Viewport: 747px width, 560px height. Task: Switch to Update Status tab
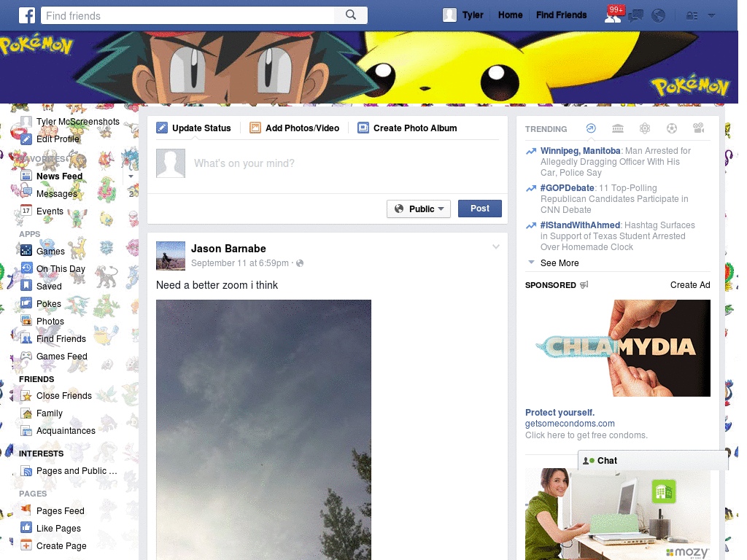coord(193,128)
